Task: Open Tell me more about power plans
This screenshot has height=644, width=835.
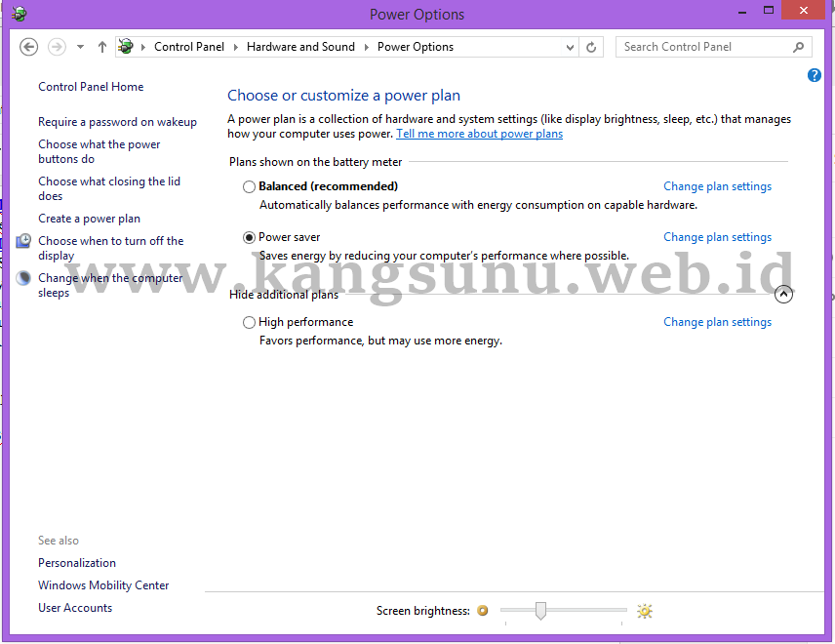Action: pos(479,134)
